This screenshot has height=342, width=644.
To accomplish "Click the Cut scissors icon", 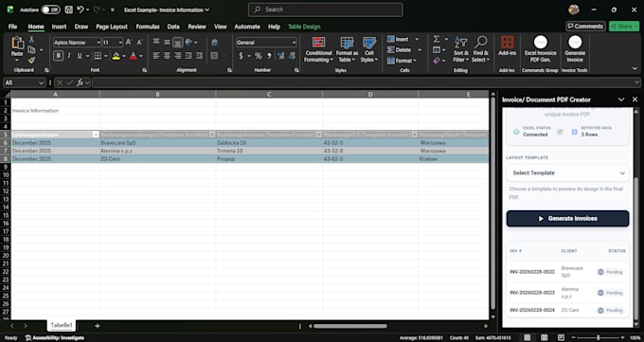I will pyautogui.click(x=31, y=40).
